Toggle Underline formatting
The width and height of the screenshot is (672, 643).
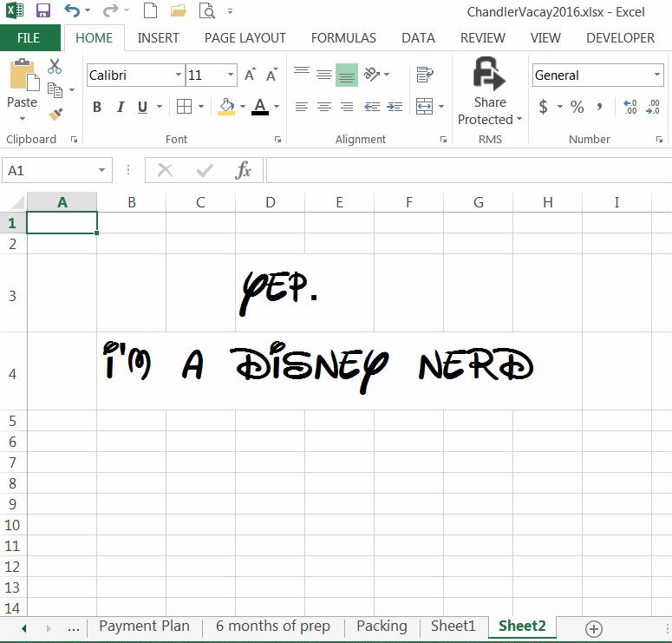(x=143, y=107)
